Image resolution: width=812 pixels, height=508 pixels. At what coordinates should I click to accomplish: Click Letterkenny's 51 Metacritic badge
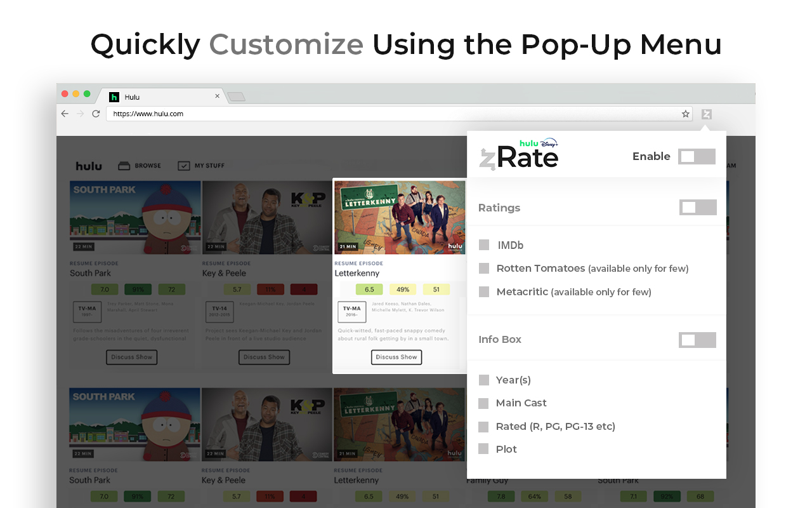pyautogui.click(x=436, y=290)
